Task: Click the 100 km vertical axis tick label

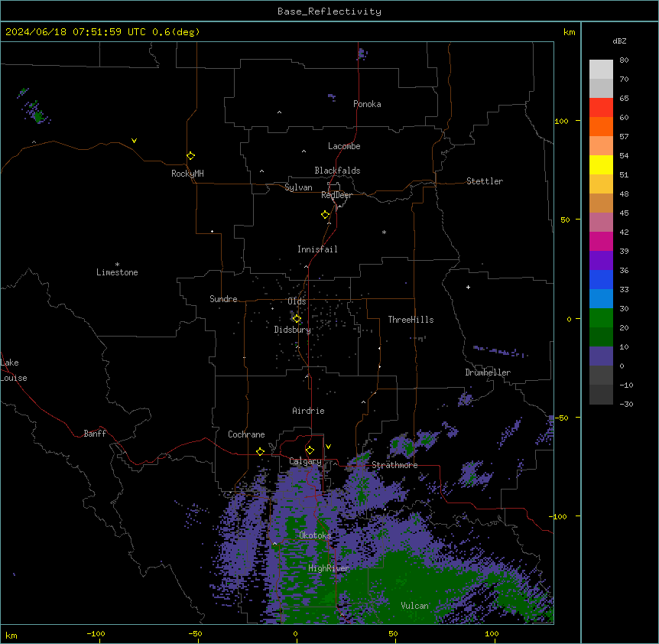Action: (561, 121)
